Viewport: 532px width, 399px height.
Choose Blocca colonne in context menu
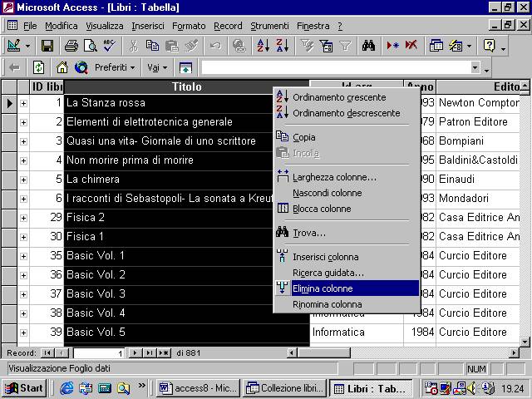pos(347,209)
